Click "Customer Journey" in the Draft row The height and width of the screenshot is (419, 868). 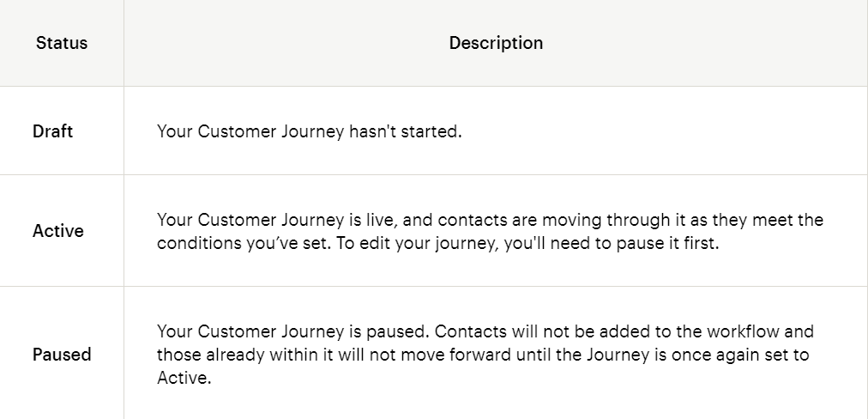(x=271, y=131)
